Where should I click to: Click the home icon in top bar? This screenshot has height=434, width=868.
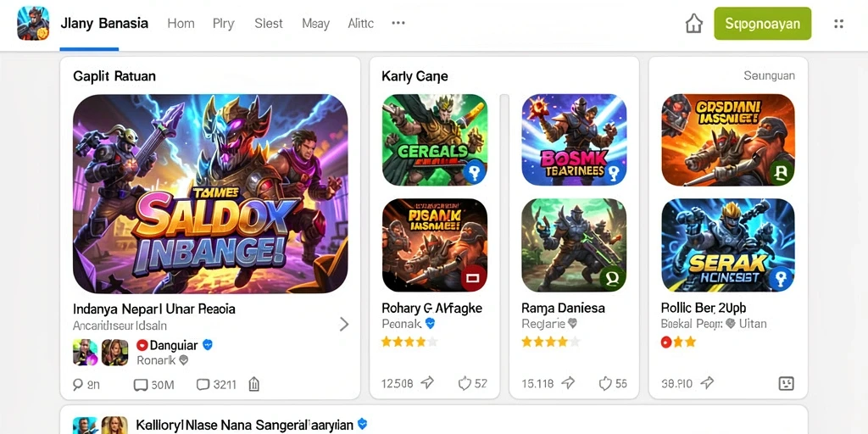coord(693,24)
